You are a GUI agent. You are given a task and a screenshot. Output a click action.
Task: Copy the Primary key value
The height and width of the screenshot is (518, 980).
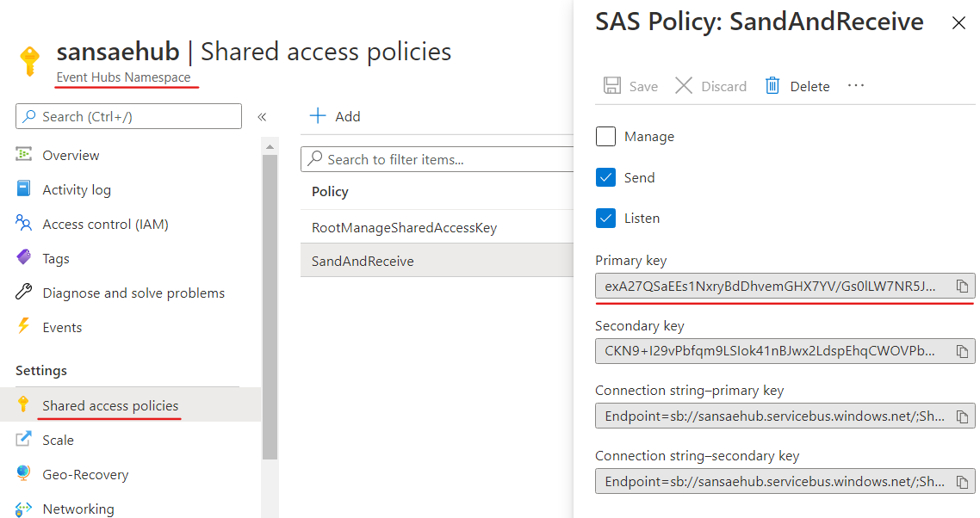(962, 286)
